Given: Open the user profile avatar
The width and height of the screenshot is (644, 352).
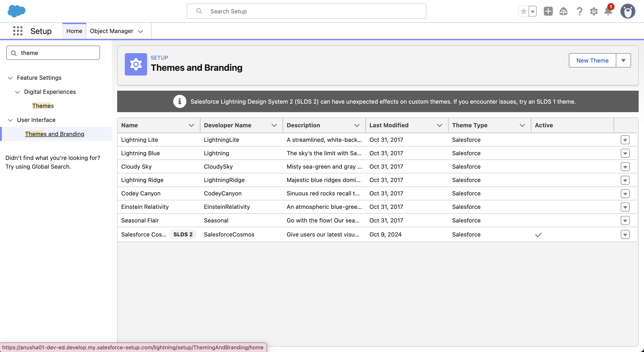Looking at the screenshot, I should 627,11.
